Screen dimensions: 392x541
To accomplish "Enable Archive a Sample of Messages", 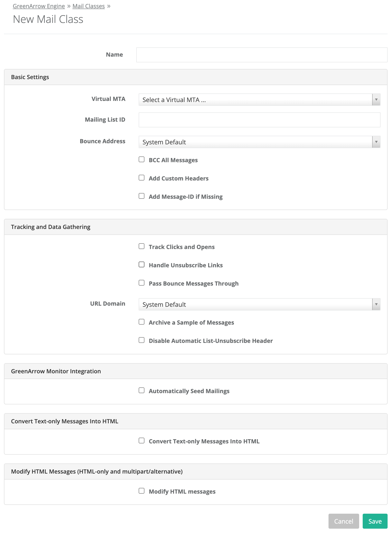I will [x=142, y=322].
